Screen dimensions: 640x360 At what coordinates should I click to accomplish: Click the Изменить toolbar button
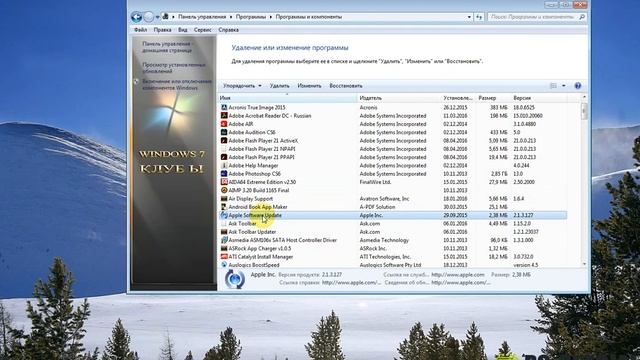pyautogui.click(x=309, y=86)
